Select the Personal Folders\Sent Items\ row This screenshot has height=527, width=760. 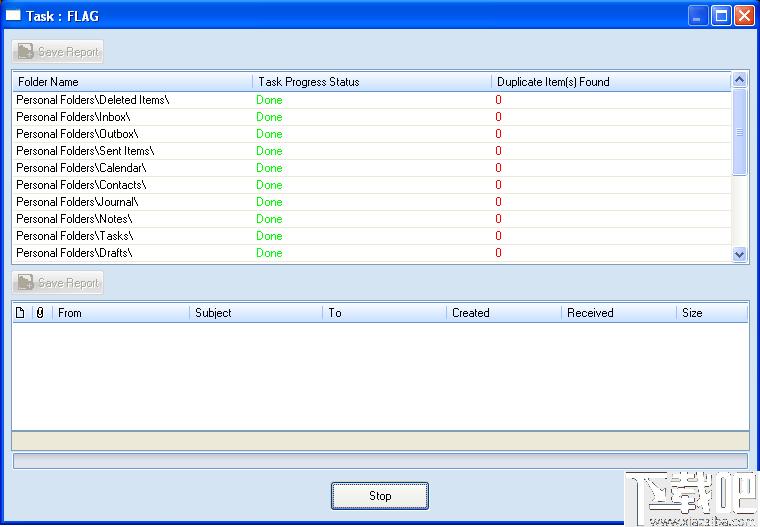coord(372,151)
